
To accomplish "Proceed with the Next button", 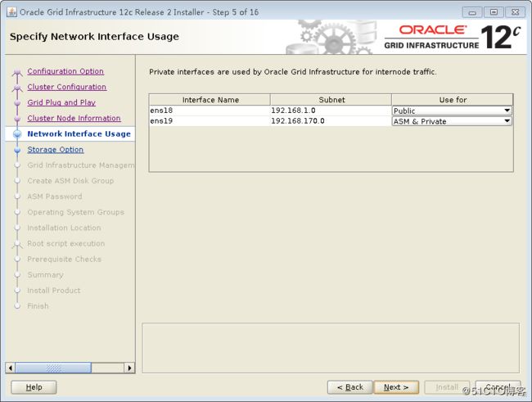I will 396,387.
